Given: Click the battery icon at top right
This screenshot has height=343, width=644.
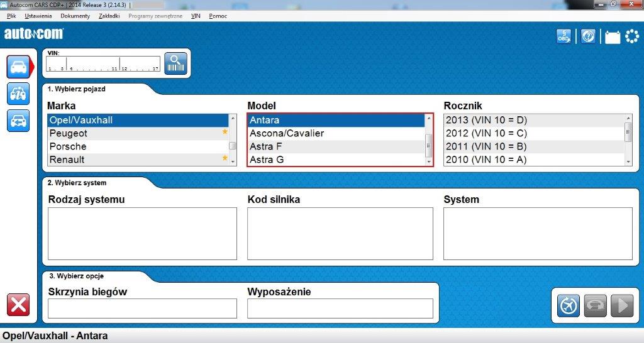Looking at the screenshot, I should pos(613,37).
